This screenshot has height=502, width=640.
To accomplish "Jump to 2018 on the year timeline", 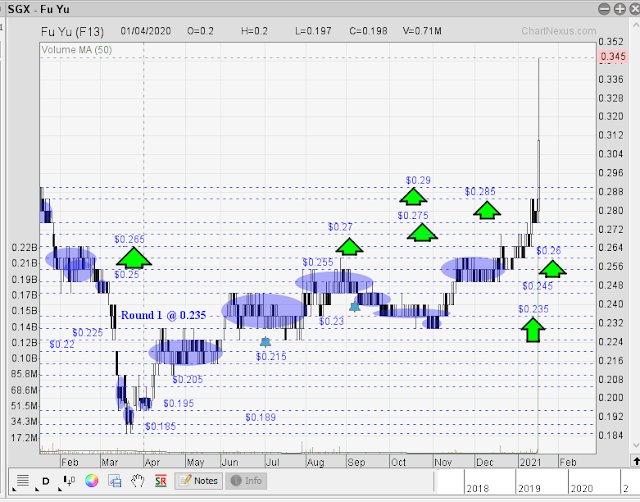I will 478,489.
